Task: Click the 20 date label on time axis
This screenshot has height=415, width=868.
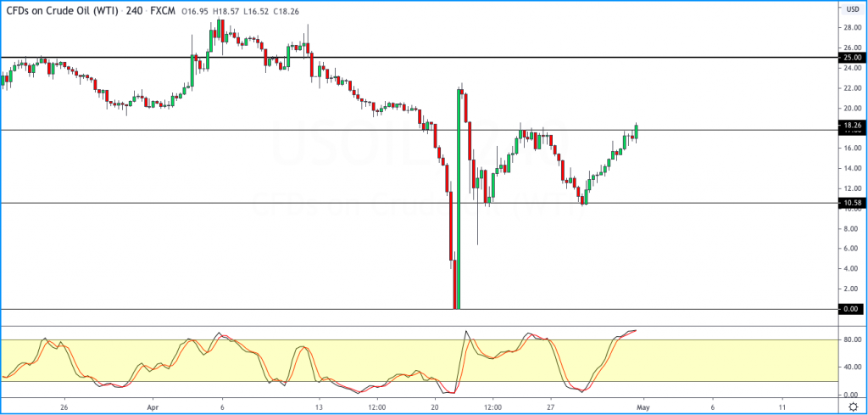Action: click(437, 407)
